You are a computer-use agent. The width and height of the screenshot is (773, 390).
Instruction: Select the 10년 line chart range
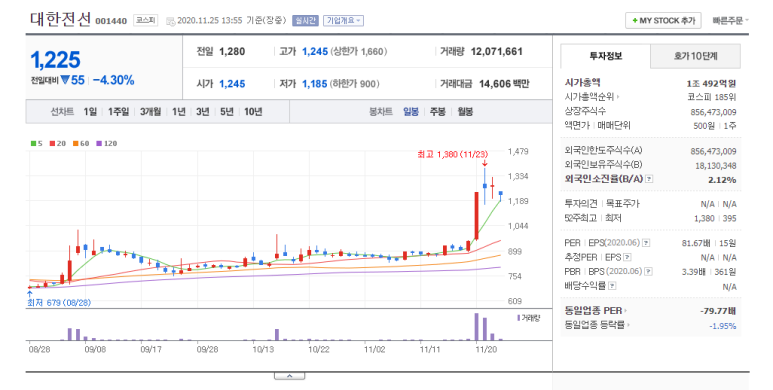tap(253, 112)
